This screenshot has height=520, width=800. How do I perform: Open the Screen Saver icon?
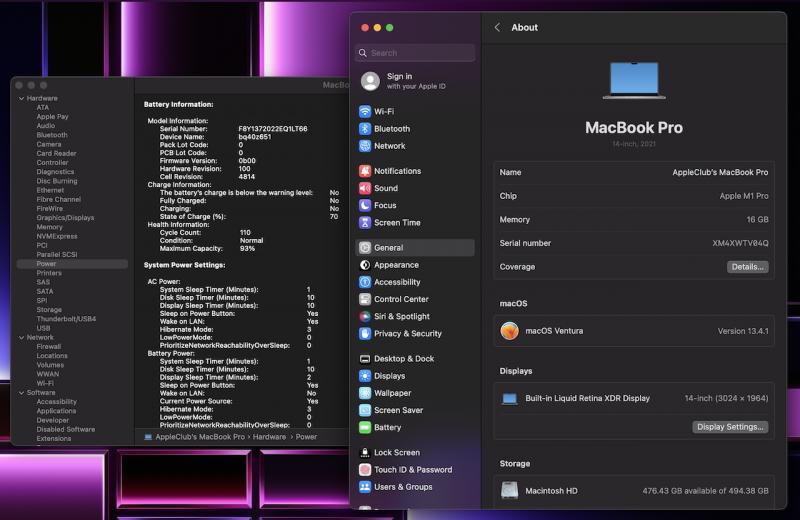365,410
